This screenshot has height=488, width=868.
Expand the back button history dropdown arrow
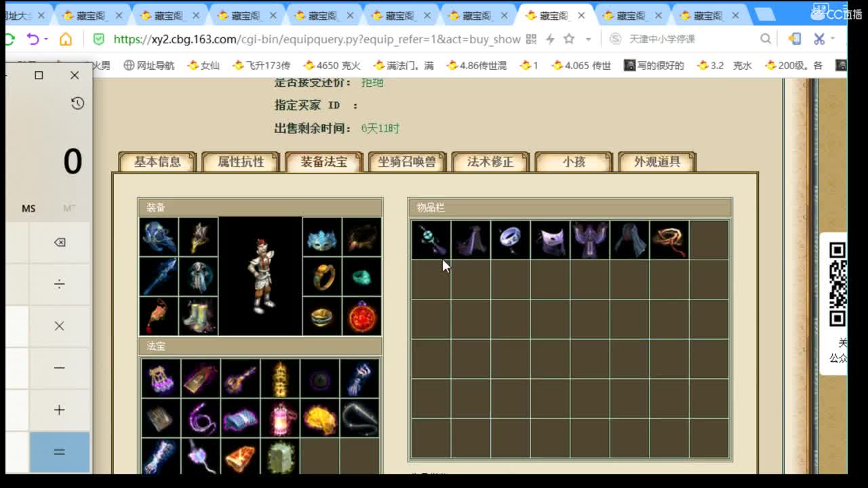pos(46,39)
